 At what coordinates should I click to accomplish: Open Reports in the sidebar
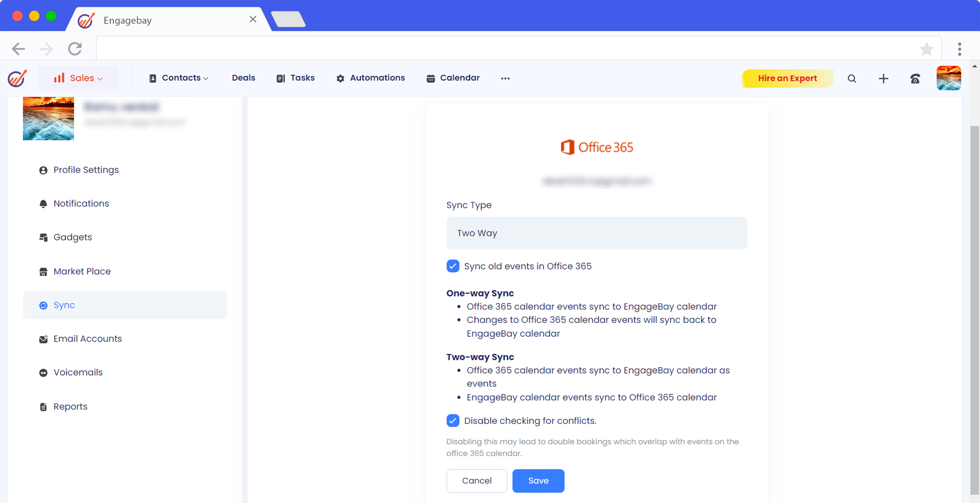(125, 406)
